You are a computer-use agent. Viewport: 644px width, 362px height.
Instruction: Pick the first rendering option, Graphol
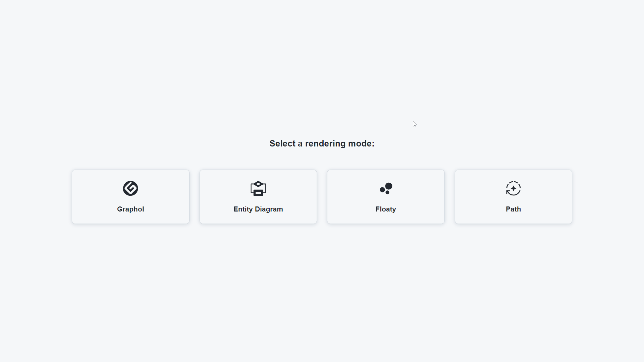[130, 197]
